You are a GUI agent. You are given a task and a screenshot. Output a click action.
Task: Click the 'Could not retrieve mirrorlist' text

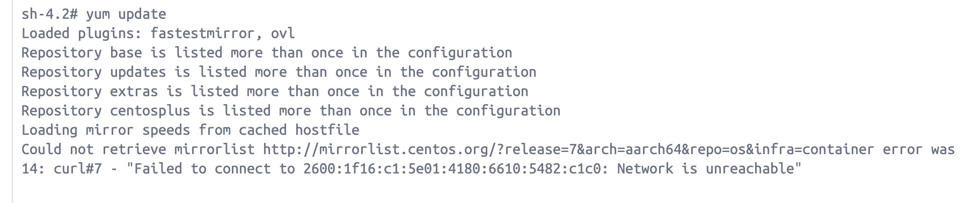pyautogui.click(x=138, y=149)
